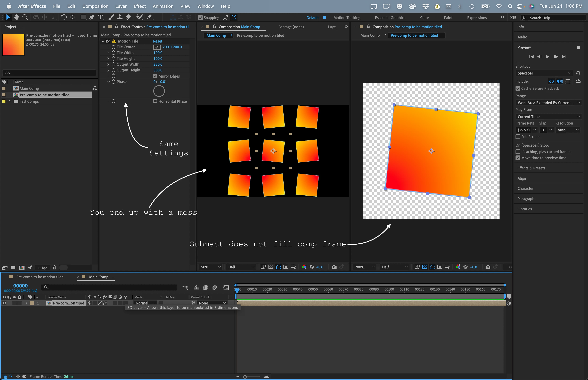Expand the Test Comps folder
Screen dimensions: 588x380
10,101
